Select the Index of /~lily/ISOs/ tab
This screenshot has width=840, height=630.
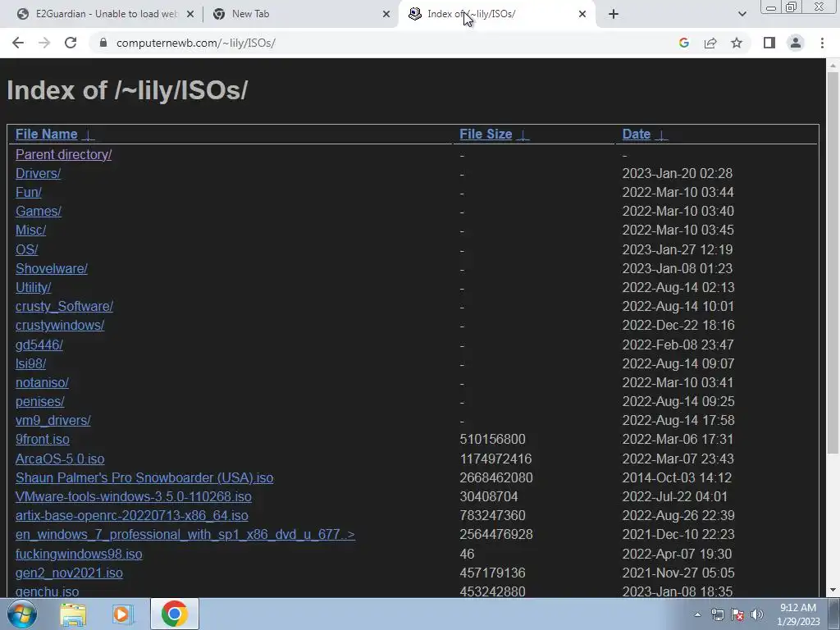[495, 14]
